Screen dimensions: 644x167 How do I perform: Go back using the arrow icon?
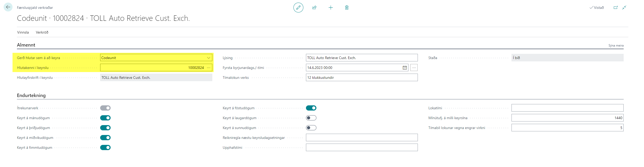(8, 7)
